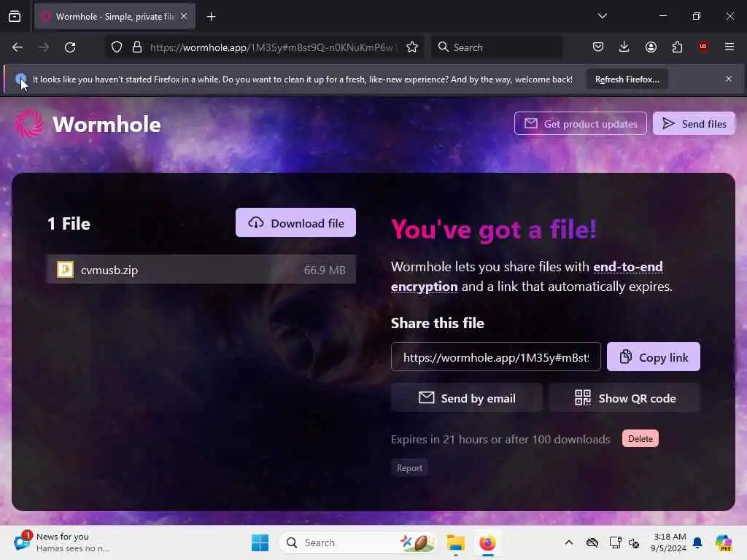Select the cvmusb.zip file row

(201, 270)
